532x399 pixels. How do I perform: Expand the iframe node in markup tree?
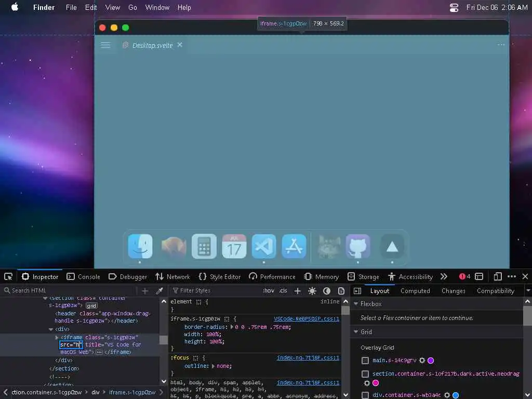click(x=57, y=338)
